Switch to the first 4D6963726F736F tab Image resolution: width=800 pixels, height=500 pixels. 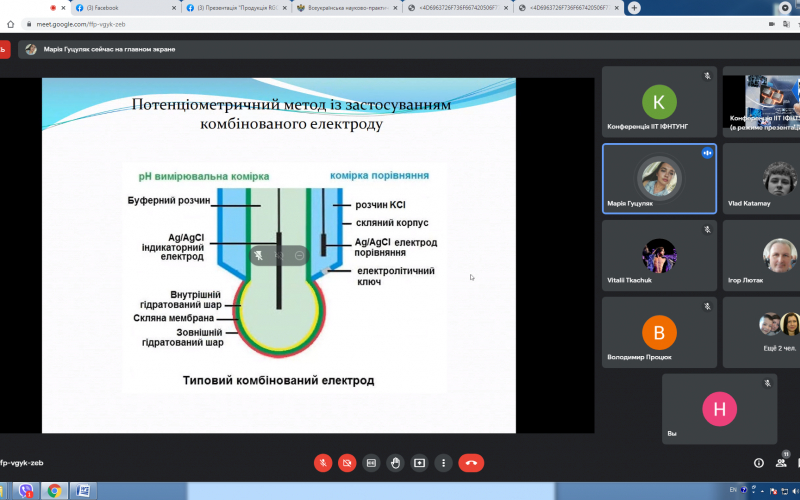[459, 8]
